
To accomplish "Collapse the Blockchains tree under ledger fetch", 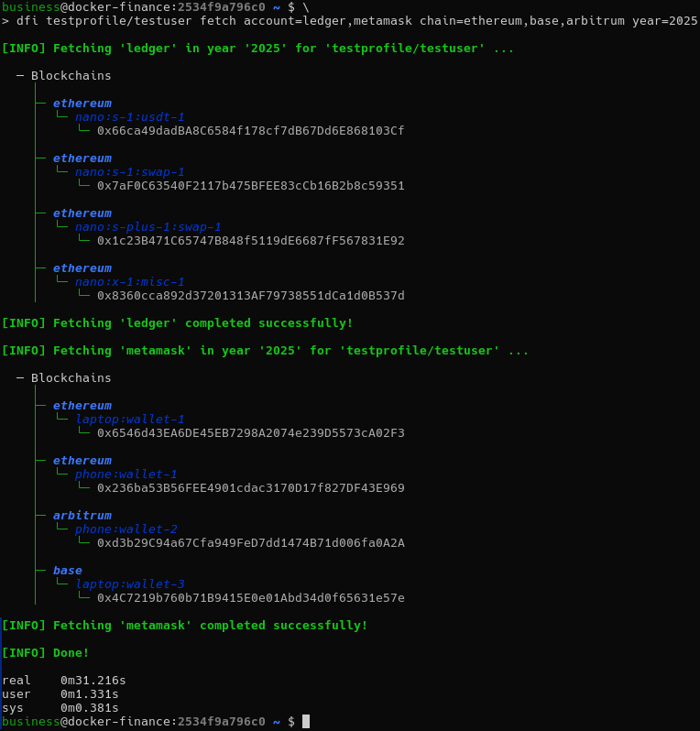I will pyautogui.click(x=20, y=76).
